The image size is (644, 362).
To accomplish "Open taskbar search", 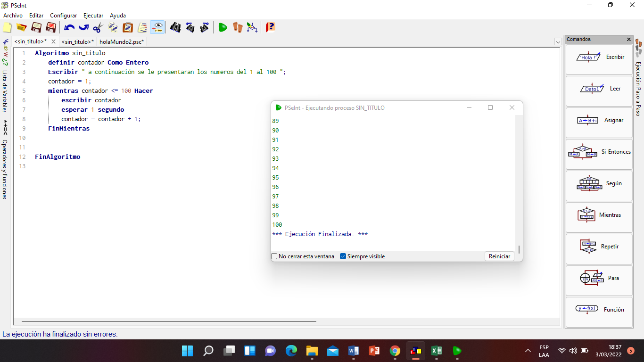I will (208, 351).
